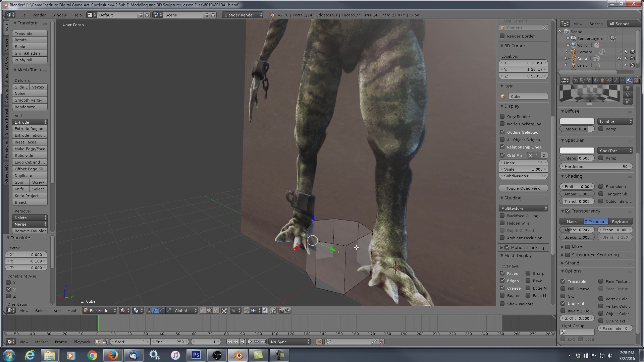Viewport: 644px width, 362px height.
Task: Enable the Shadeless material option
Action: tap(601, 186)
